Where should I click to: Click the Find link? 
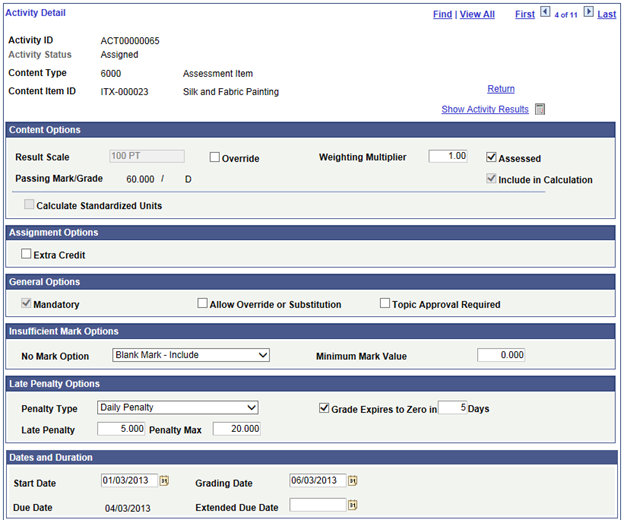(x=442, y=14)
